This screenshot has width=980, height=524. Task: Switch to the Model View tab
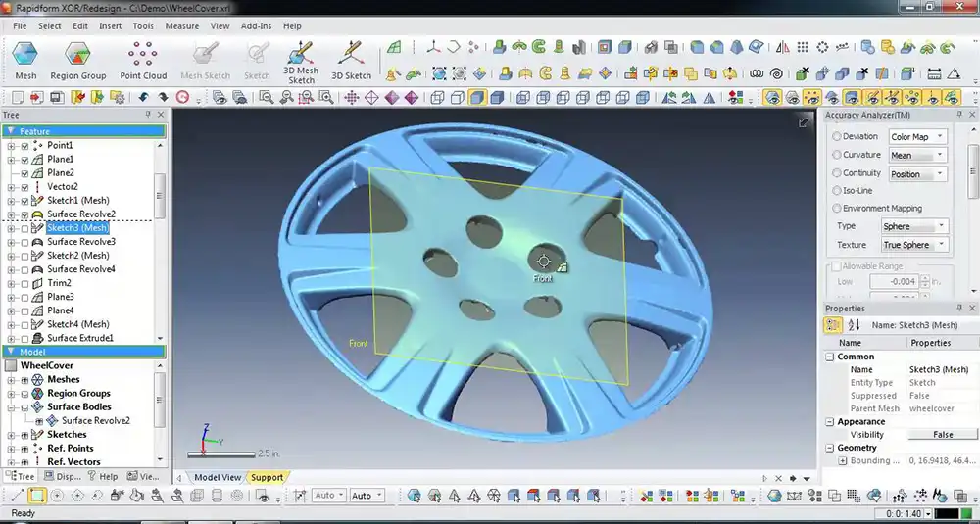[218, 477]
